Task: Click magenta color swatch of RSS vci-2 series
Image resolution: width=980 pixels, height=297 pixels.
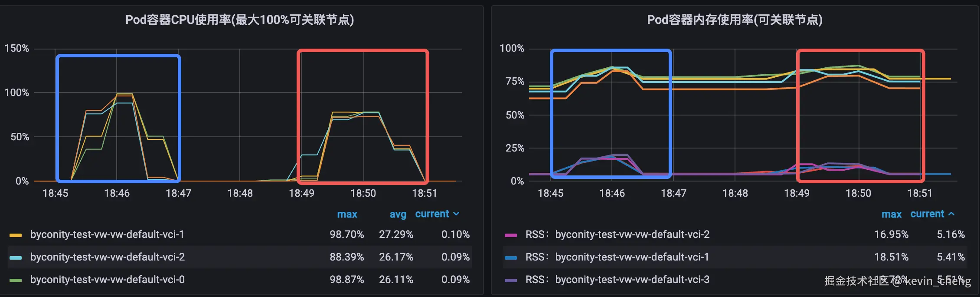Action: coord(511,235)
